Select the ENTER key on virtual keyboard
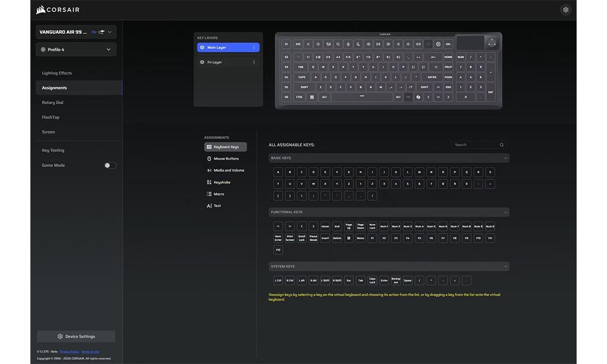This screenshot has width=607, height=364. [432, 77]
